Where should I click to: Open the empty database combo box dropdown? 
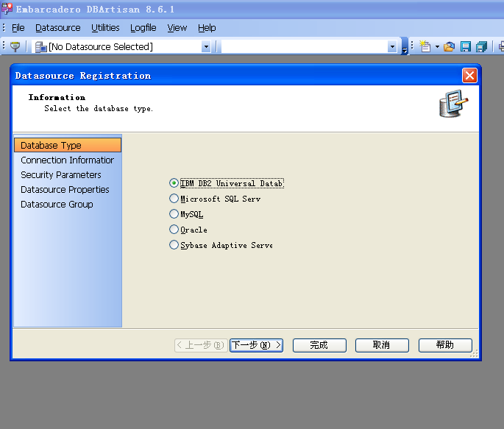pyautogui.click(x=392, y=47)
